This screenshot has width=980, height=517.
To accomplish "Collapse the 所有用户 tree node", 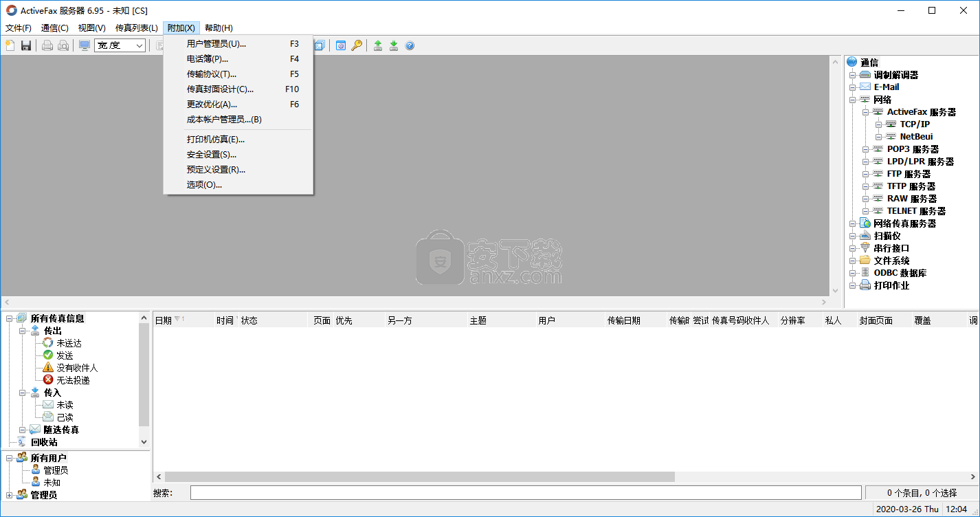I will click(x=10, y=458).
